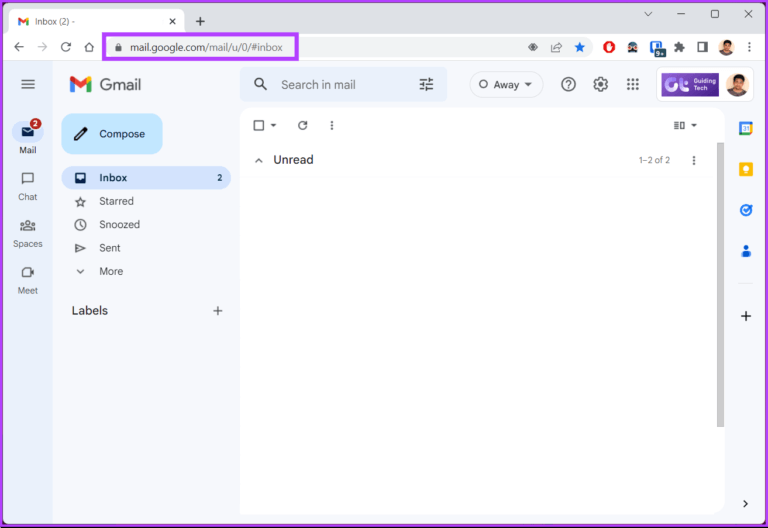Open the Mail section in the left rail
Screen dimensions: 768x528
pyautogui.click(x=28, y=137)
